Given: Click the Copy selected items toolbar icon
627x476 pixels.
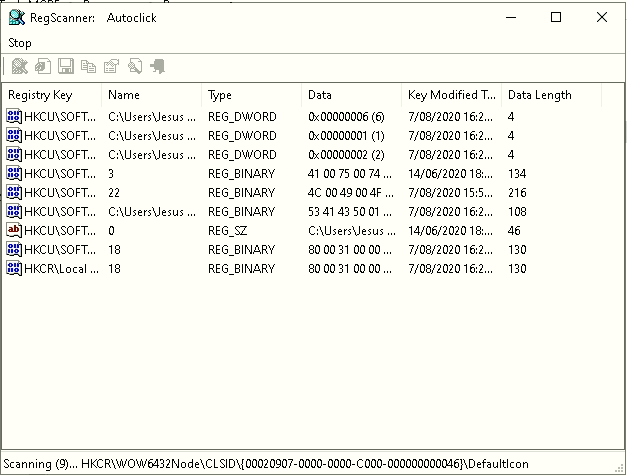Looking at the screenshot, I should point(88,66).
